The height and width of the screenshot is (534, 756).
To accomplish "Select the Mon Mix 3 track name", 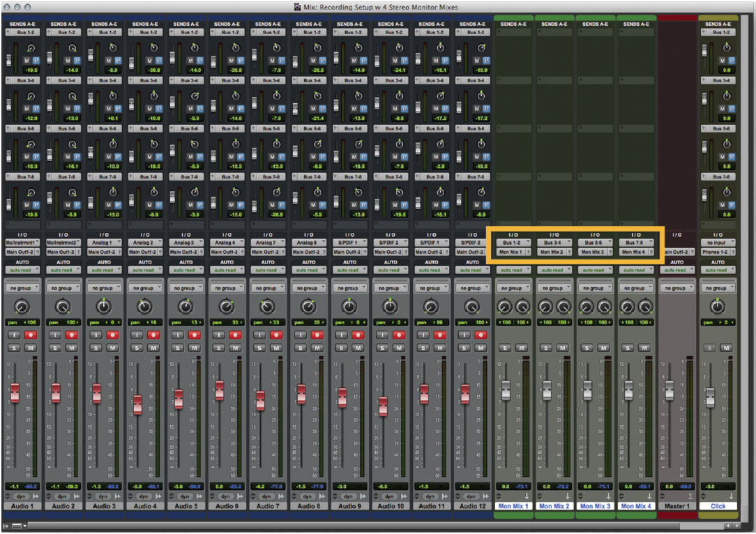I will coord(594,505).
